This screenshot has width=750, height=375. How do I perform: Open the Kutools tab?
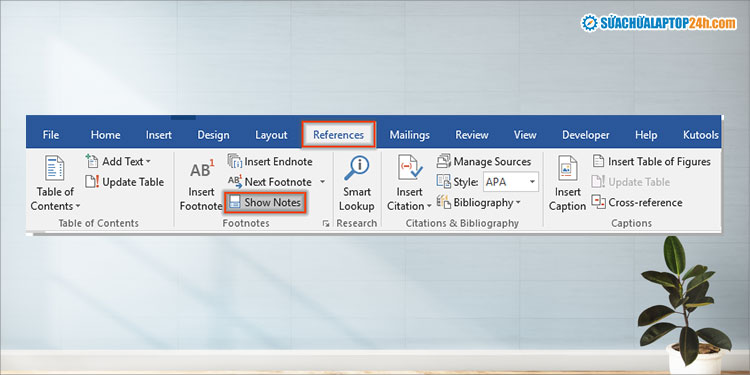coord(701,135)
